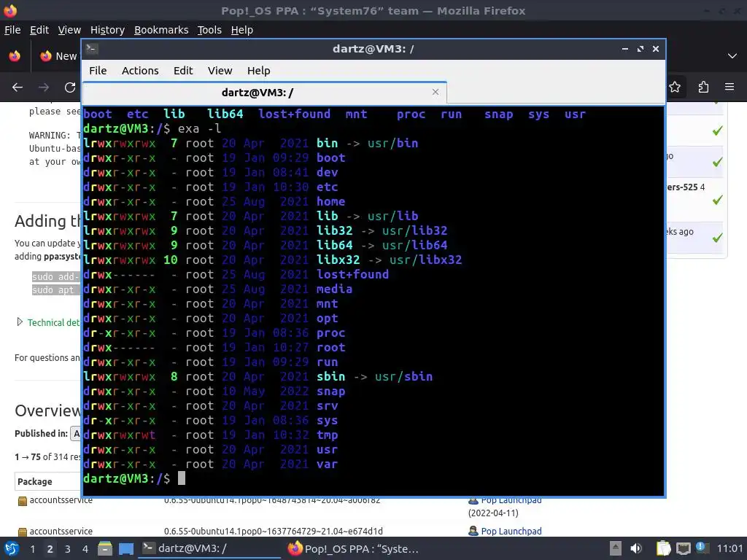Click 'lost+found' directory name in listing
Viewport: 747px width, 560px height.
pos(352,274)
